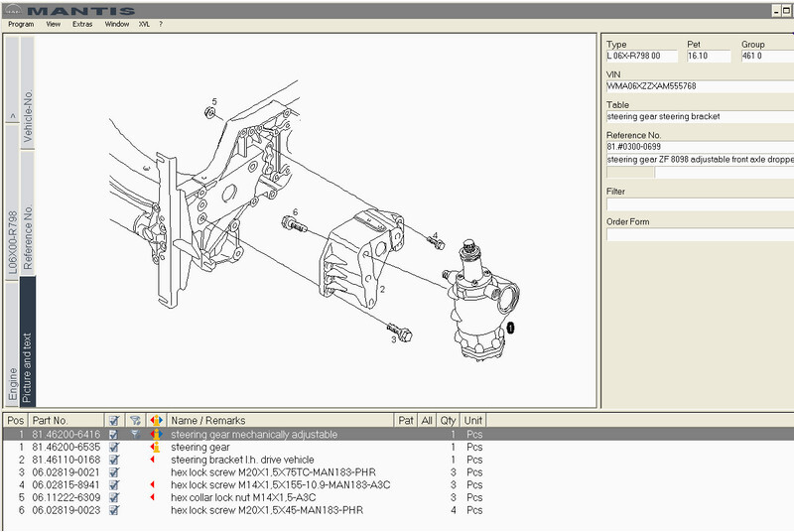The image size is (794, 532).
Task: Click the info icon beside part 81.46200-6535
Action: [x=155, y=448]
